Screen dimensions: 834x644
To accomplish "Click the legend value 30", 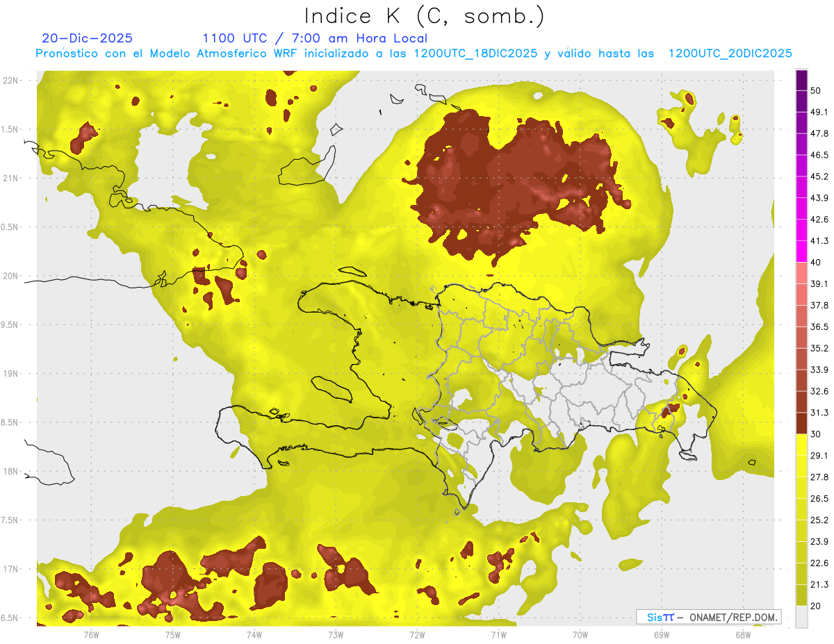I will click(816, 434).
